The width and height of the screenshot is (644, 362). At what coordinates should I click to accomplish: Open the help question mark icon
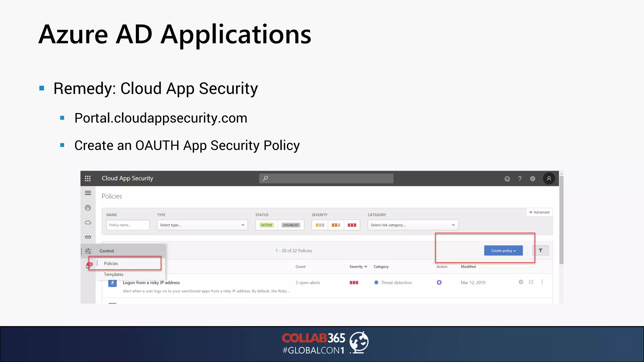tap(520, 178)
